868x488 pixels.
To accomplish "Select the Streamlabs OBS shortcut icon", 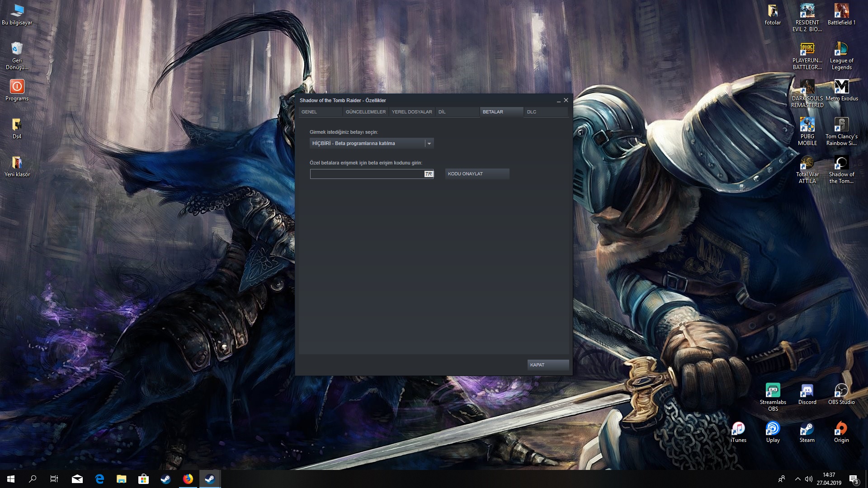I will point(773,397).
